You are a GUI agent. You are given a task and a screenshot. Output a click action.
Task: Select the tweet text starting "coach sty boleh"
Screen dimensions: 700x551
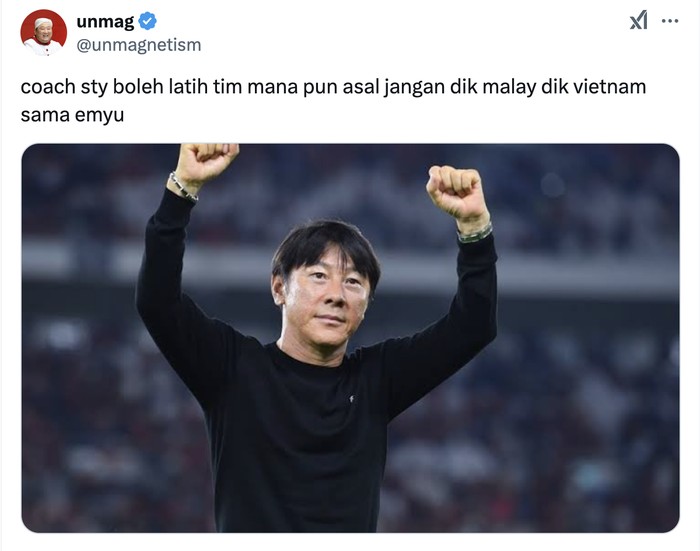(x=333, y=100)
